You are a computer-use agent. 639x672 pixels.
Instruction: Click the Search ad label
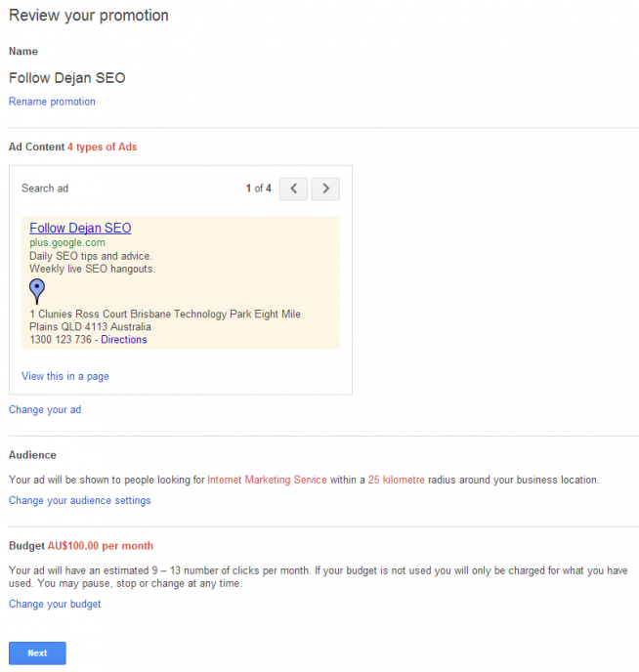[45, 189]
